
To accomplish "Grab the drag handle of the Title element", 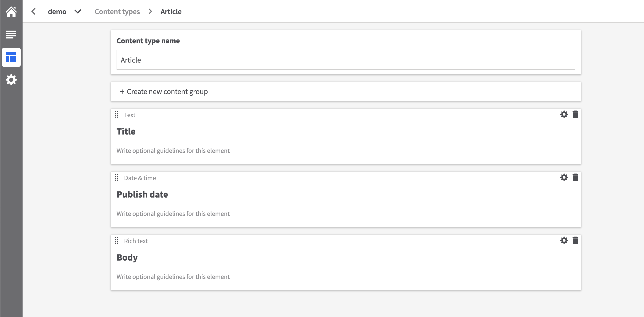I will (x=117, y=115).
